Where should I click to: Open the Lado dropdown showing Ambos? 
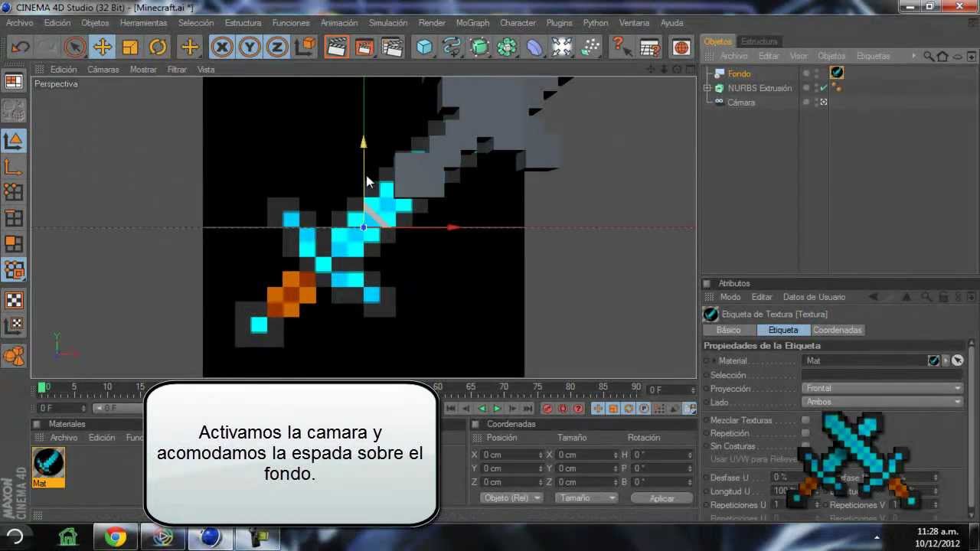(x=882, y=402)
